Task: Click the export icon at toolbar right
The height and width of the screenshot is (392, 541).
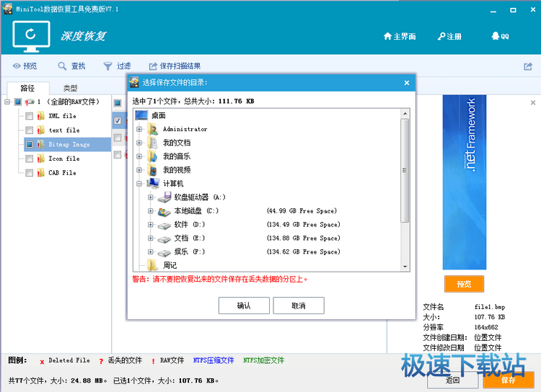Action: click(x=528, y=66)
